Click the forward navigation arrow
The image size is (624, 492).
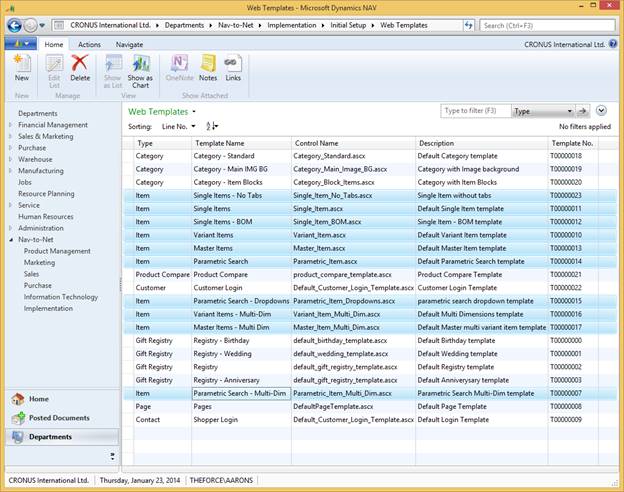tap(30, 25)
